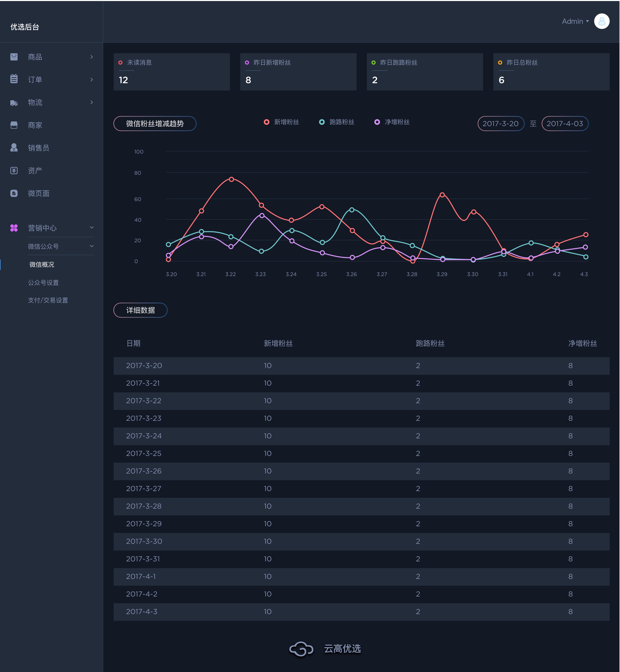Viewport: 620px width, 672px height.
Task: Click the 微页面 page icon
Action: tap(14, 193)
